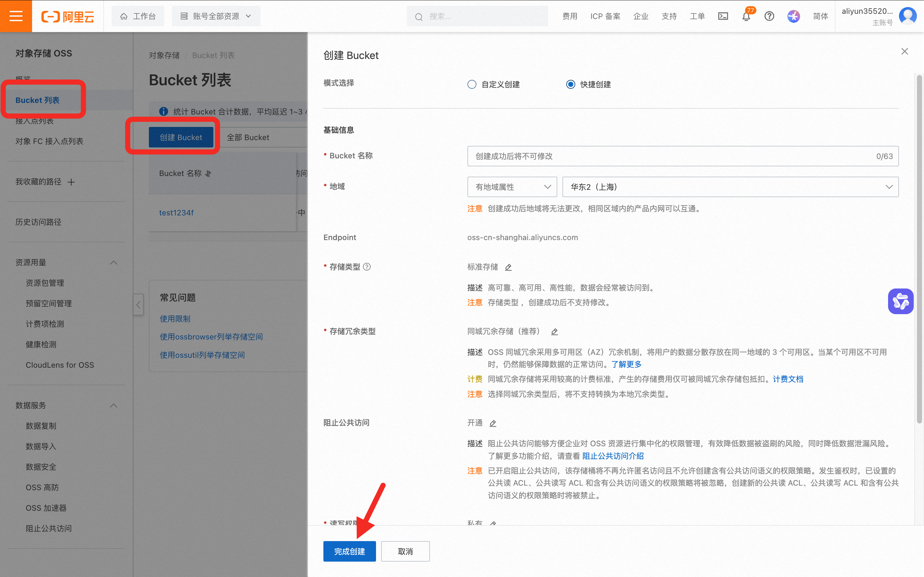Edit block public access pencil icon
Image resolution: width=924 pixels, height=577 pixels.
pos(493,423)
